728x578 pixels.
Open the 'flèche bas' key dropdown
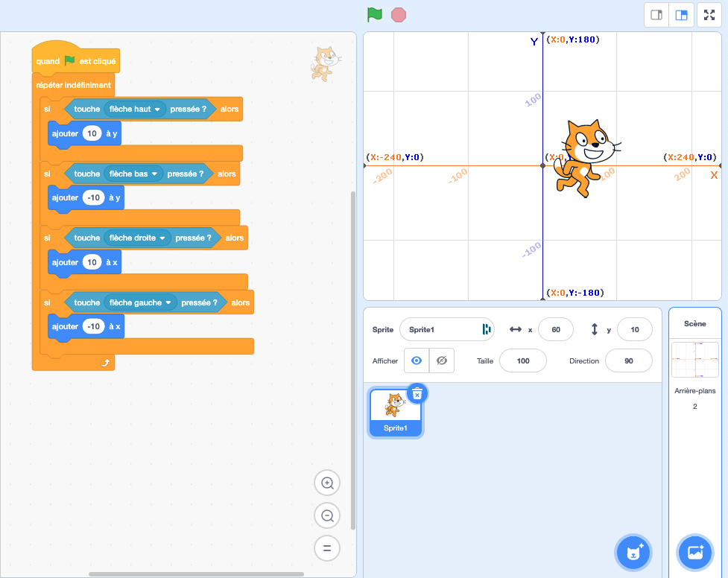pos(133,174)
